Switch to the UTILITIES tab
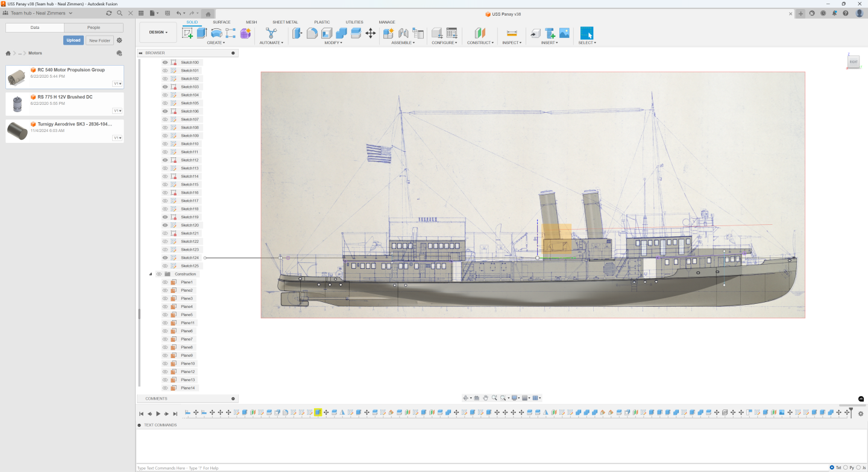Screen dimensions: 868x472 coord(354,22)
